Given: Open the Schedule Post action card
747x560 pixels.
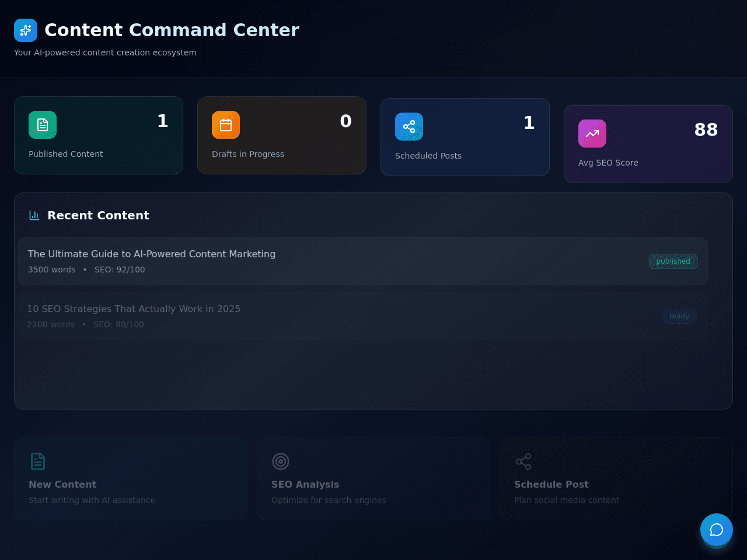Looking at the screenshot, I should point(616,479).
